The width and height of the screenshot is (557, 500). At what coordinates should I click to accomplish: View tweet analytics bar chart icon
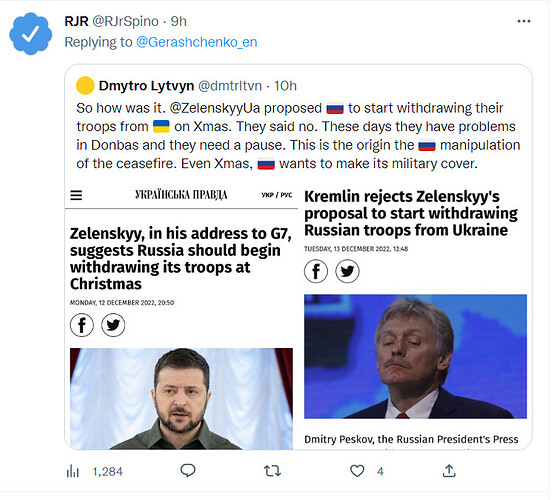tap(73, 472)
